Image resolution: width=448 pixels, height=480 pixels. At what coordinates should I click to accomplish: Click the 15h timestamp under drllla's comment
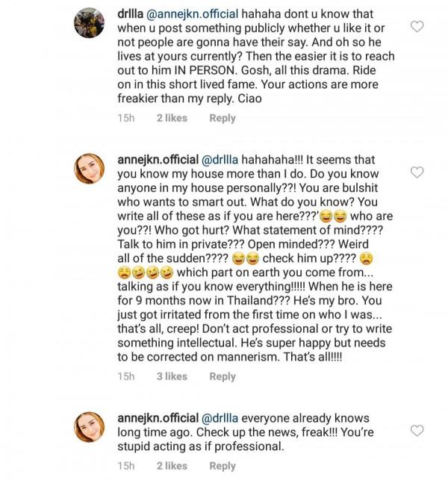point(125,118)
